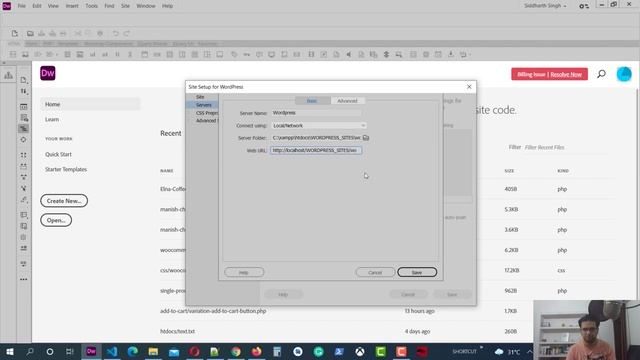Click the Server Folder path field
The width and height of the screenshot is (640, 360).
[316, 138]
